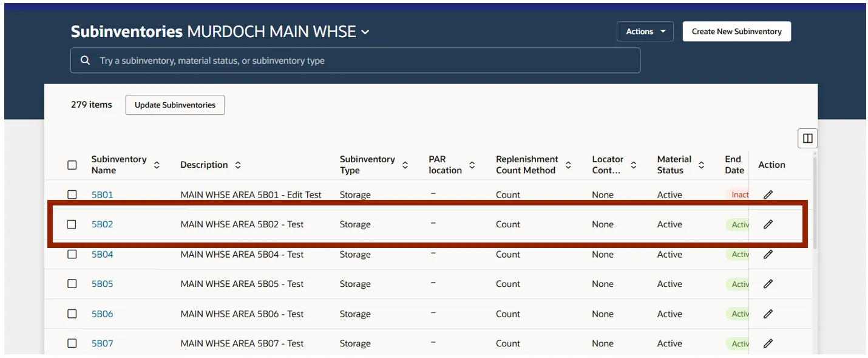
Task: Sort the Material Status column
Action: click(701, 165)
